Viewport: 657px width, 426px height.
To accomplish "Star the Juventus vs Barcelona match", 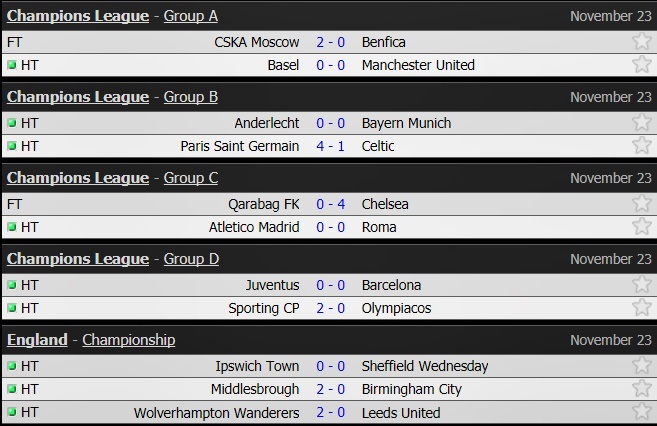I will (641, 285).
